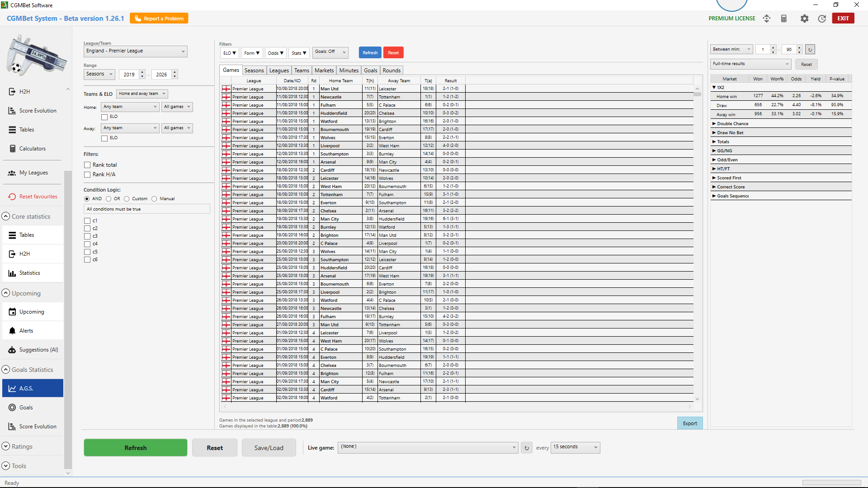
Task: Switch to the Rounds tab
Action: click(x=391, y=70)
